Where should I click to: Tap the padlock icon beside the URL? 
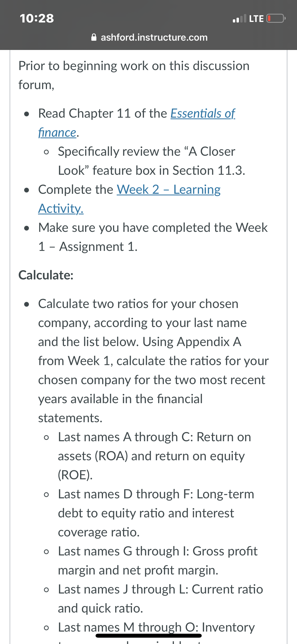click(x=94, y=37)
